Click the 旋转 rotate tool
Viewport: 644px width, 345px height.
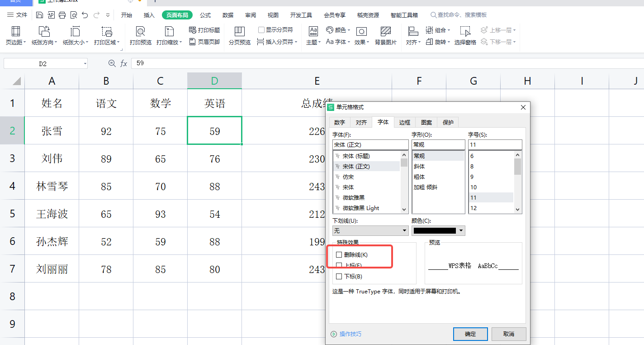point(438,42)
